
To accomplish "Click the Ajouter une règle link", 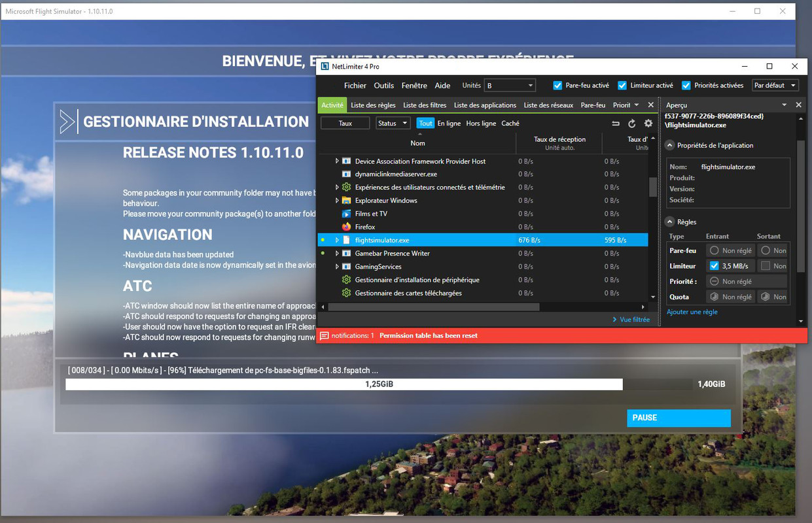I will pyautogui.click(x=692, y=312).
